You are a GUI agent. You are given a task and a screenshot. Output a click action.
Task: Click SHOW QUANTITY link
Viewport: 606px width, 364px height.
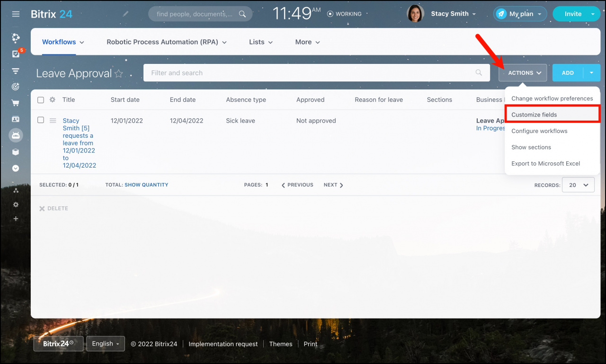coord(146,185)
